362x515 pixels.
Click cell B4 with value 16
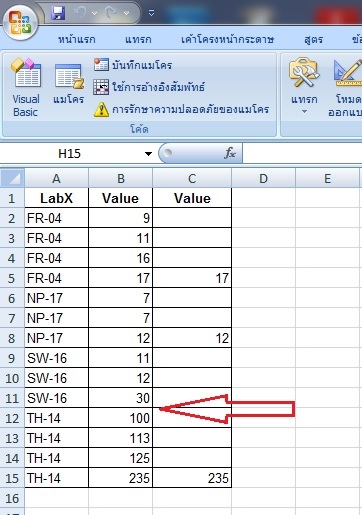coord(120,258)
